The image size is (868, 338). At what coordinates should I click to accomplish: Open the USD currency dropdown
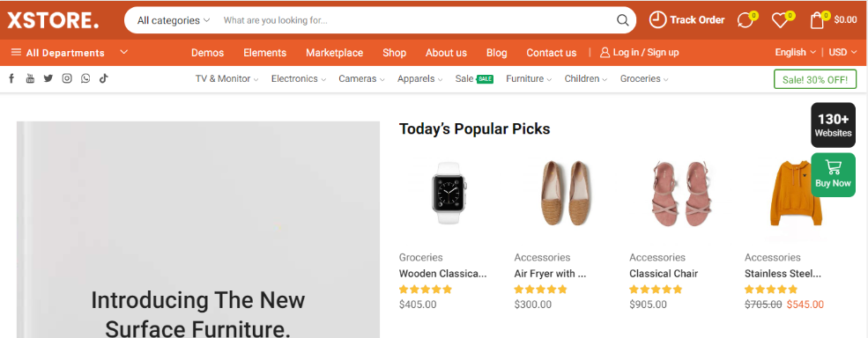842,52
